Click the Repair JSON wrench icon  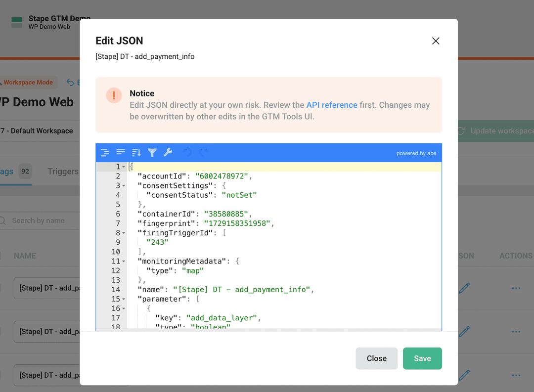click(168, 153)
